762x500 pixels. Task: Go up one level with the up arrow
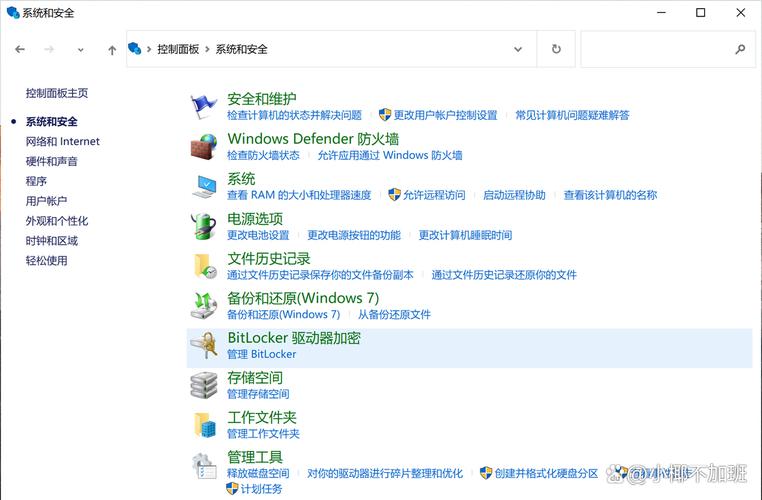coord(112,50)
